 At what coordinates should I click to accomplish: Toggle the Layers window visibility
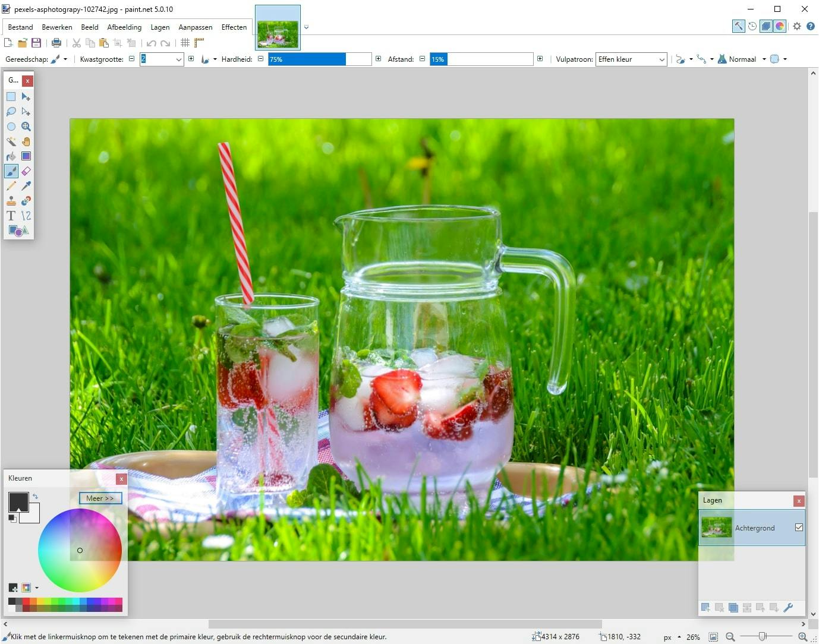pos(766,26)
